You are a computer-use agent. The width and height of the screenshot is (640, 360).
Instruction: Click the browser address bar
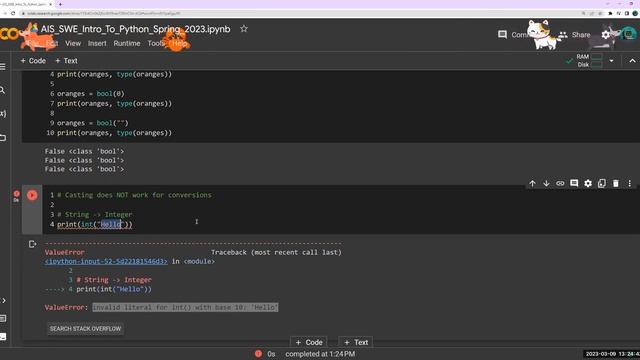coord(302,13)
